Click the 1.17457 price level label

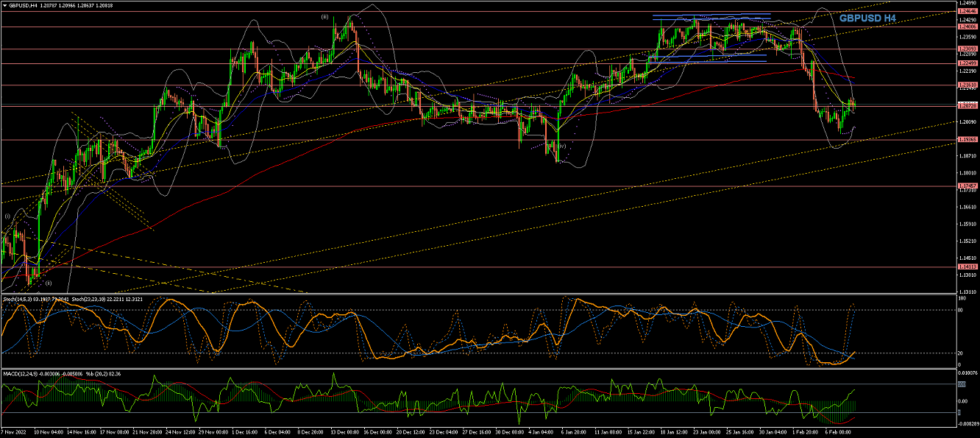968,186
